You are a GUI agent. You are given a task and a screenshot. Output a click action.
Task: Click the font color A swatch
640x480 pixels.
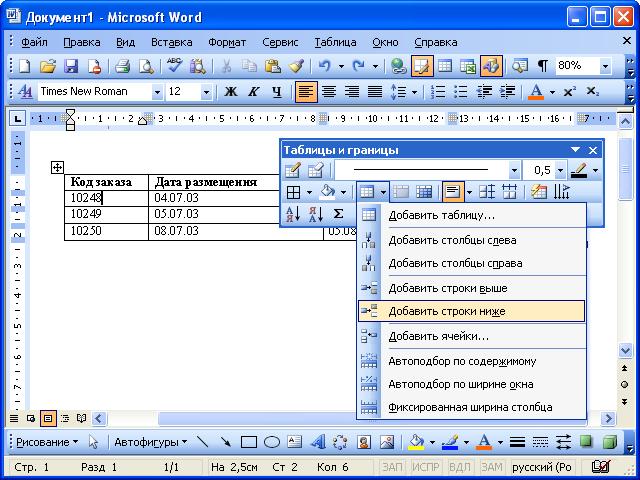click(x=536, y=91)
